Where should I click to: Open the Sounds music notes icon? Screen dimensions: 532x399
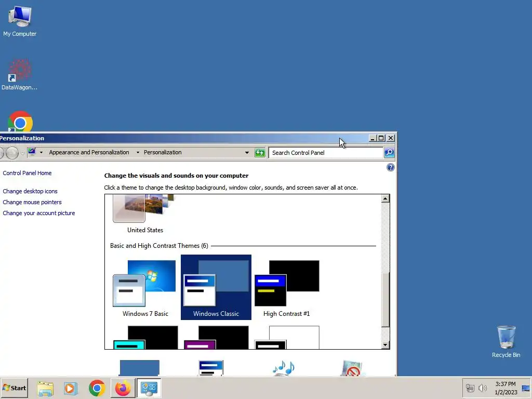pos(283,368)
